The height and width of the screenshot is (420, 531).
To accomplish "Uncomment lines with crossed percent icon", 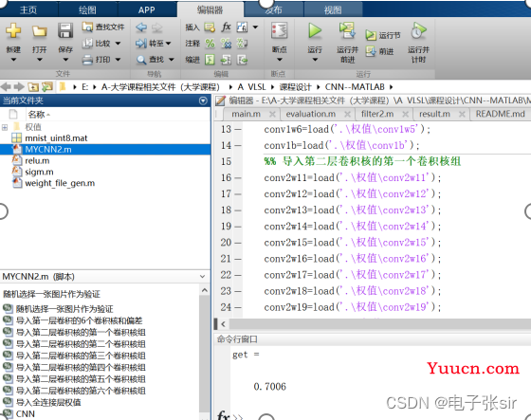I will [226, 44].
